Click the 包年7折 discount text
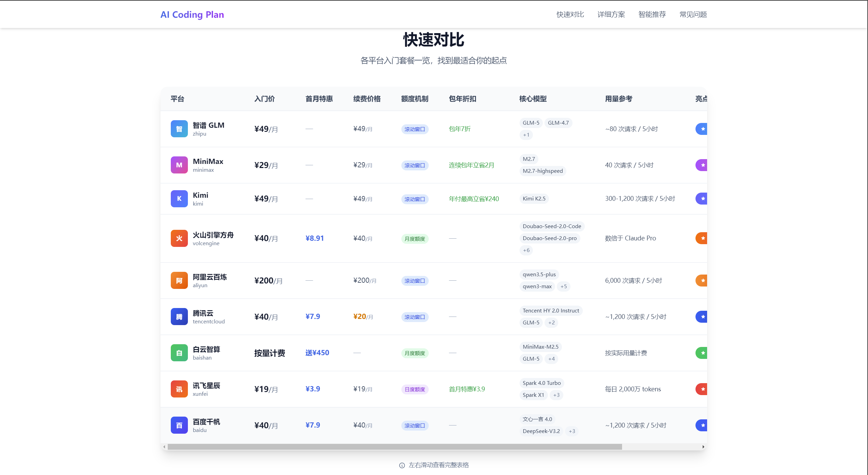Viewport: 868px width, 475px height. tap(460, 129)
